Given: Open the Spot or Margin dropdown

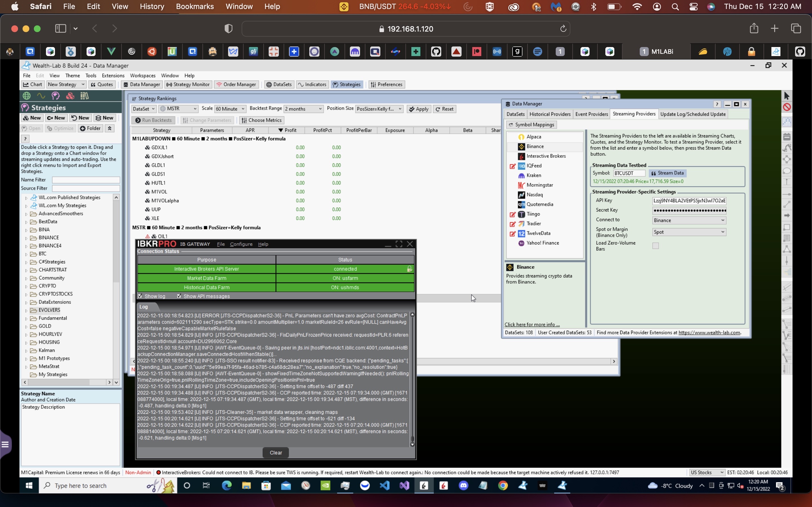Looking at the screenshot, I should point(689,232).
